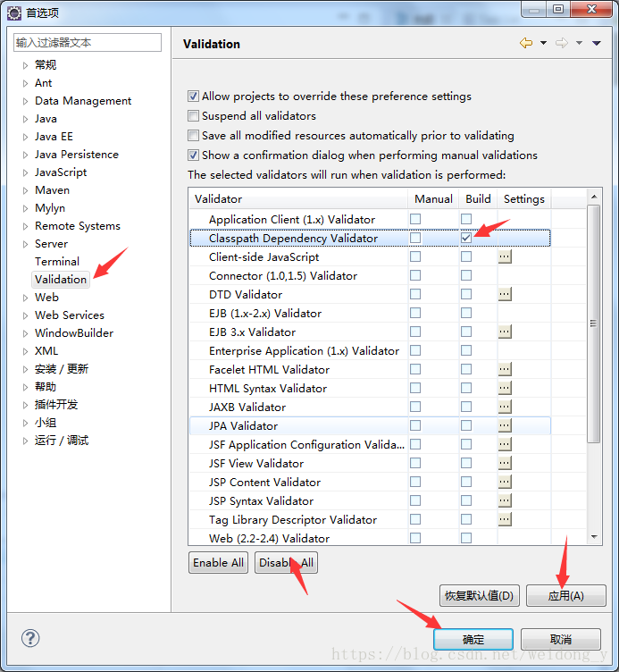Open settings for JSP Syntax Validator

tap(505, 500)
